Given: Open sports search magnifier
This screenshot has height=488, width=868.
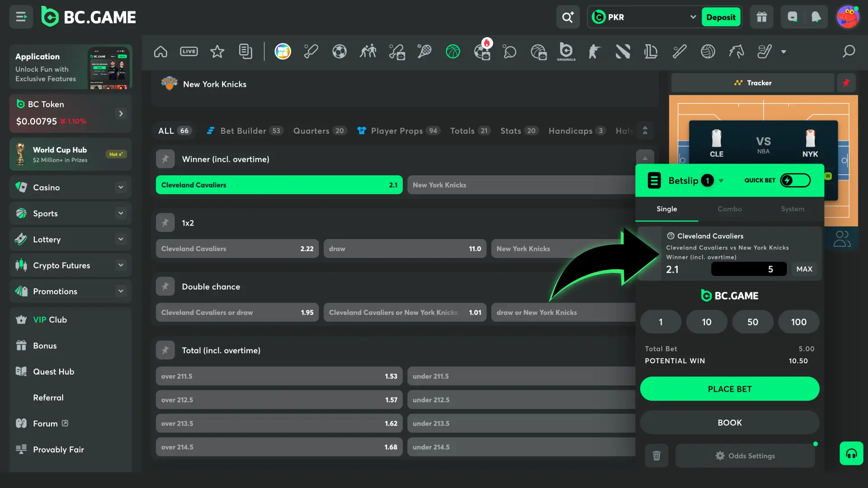Looking at the screenshot, I should 849,52.
